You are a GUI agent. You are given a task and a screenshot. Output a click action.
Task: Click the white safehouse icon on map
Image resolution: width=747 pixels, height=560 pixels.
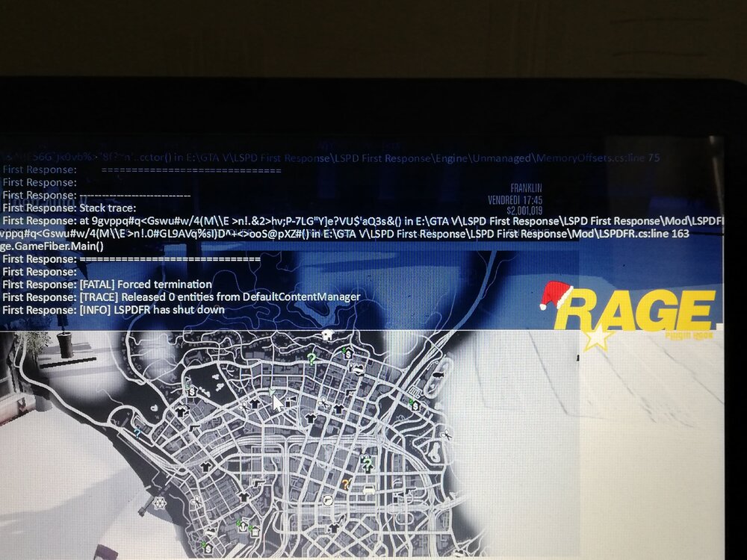pyautogui.click(x=327, y=335)
